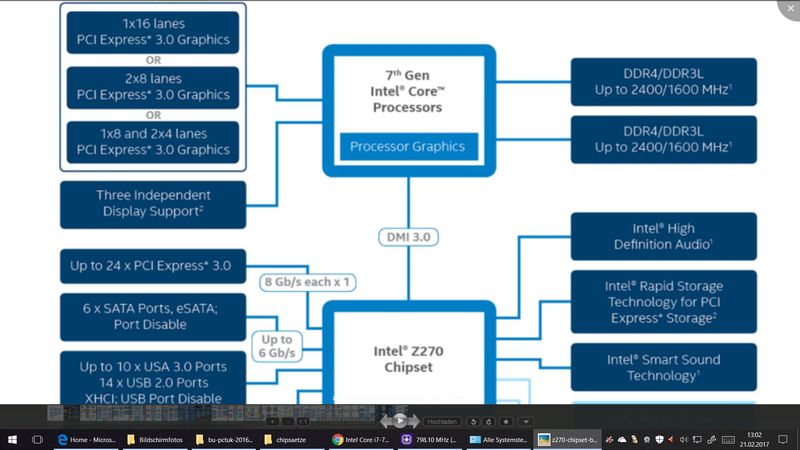The image size is (800, 450).
Task: Open the OneDrive cloud tray icon
Action: (622, 440)
